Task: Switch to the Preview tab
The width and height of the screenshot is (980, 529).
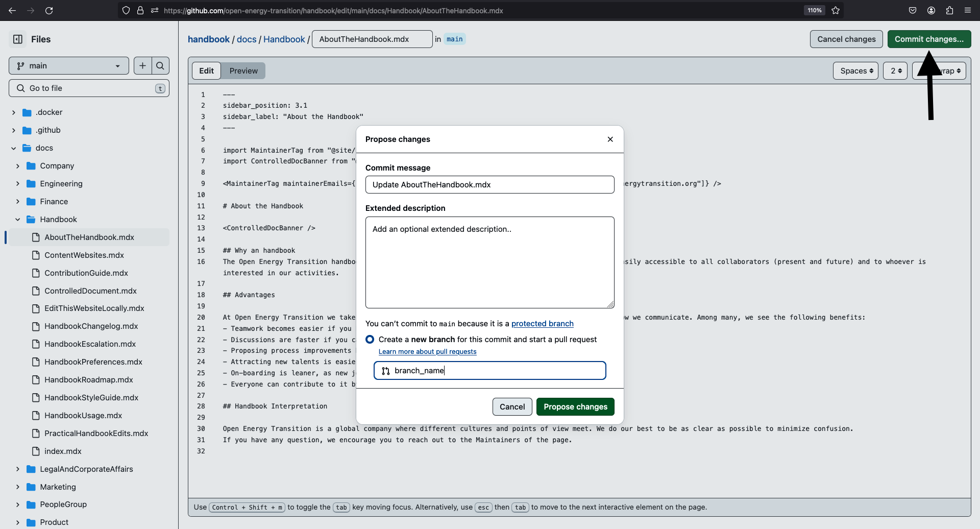Action: (x=243, y=71)
